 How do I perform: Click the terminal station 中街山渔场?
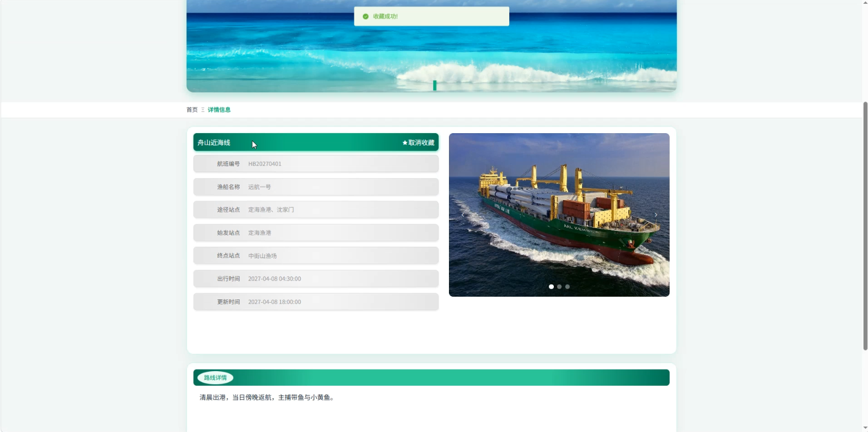click(x=263, y=256)
